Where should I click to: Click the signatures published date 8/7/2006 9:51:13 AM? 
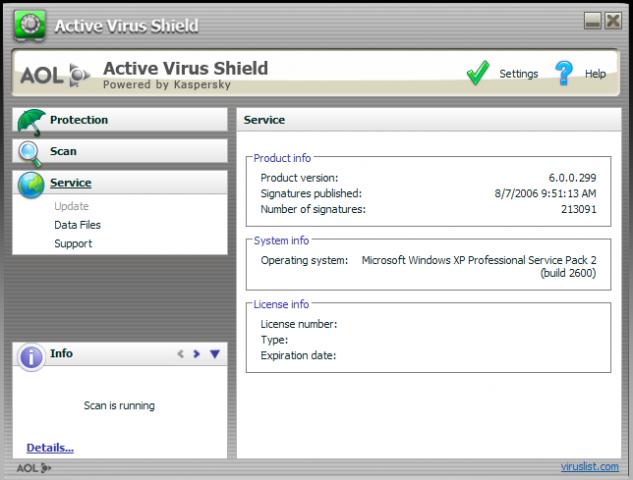pyautogui.click(x=545, y=193)
